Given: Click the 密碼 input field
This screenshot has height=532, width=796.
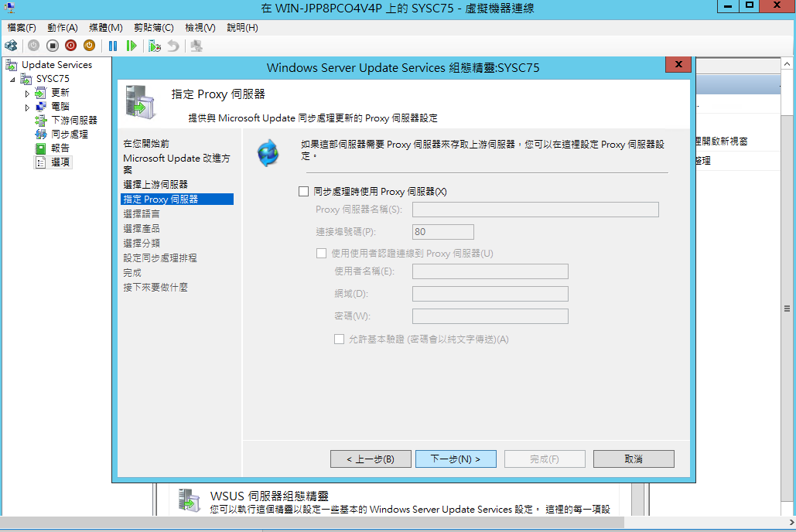Looking at the screenshot, I should tap(490, 316).
